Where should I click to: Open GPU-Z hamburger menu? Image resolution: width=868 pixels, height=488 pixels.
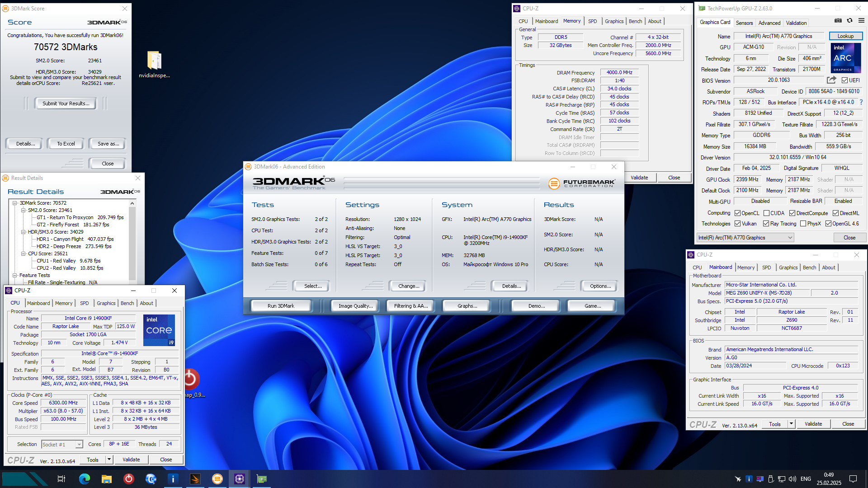861,21
